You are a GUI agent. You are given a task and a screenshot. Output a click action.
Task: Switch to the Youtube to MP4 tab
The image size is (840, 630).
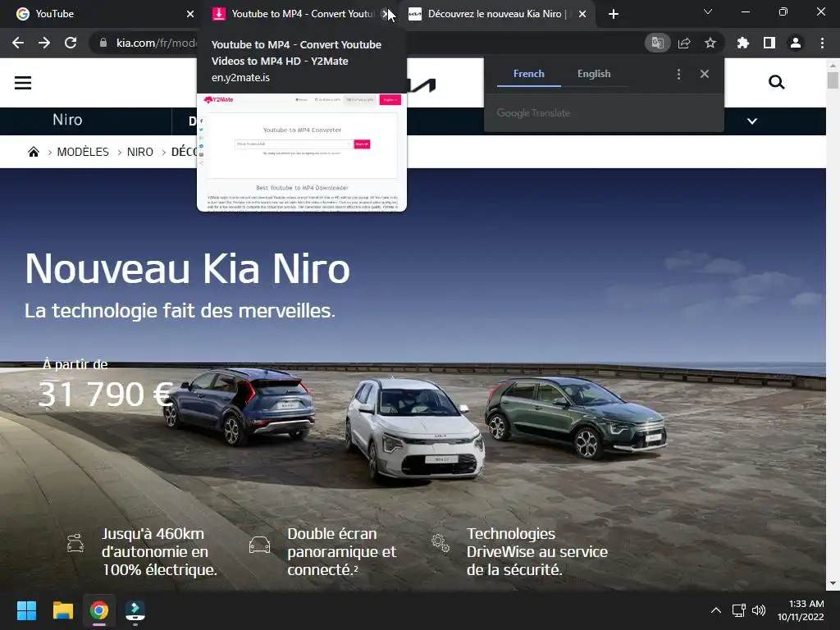pyautogui.click(x=300, y=14)
